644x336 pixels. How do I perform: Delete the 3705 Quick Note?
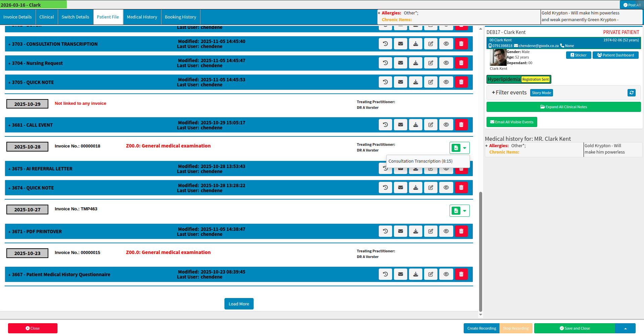461,82
